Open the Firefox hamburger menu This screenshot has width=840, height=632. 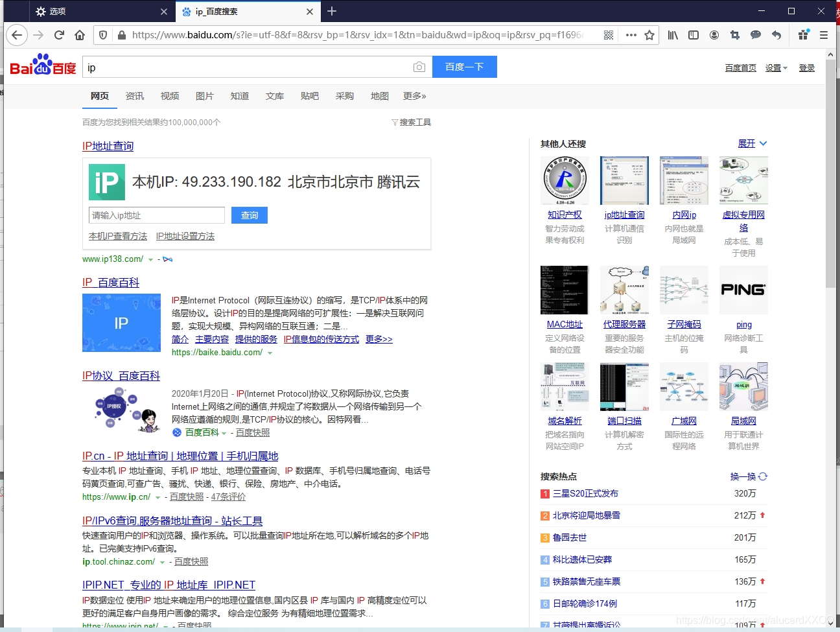(824, 35)
